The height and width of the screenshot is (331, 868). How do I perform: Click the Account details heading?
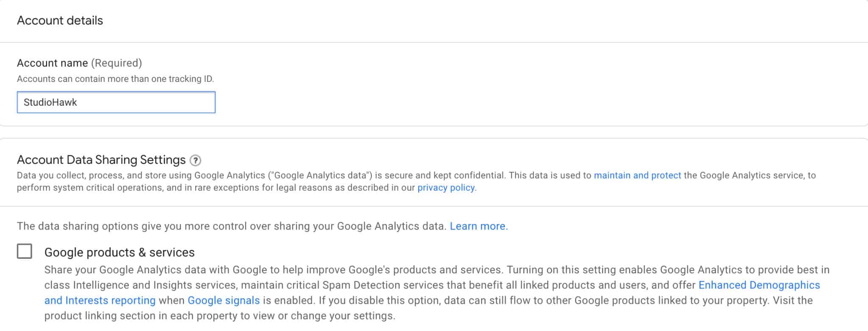(60, 20)
